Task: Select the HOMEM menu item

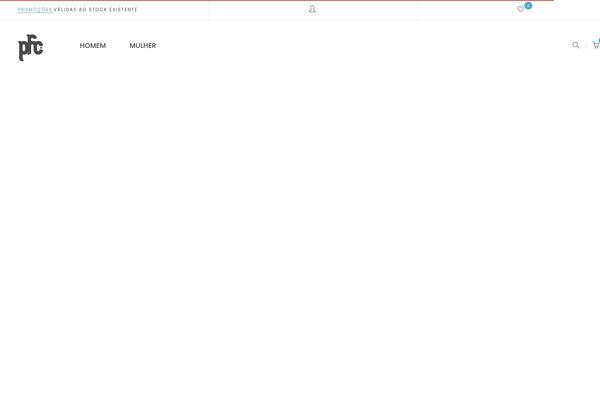Action: (92, 45)
